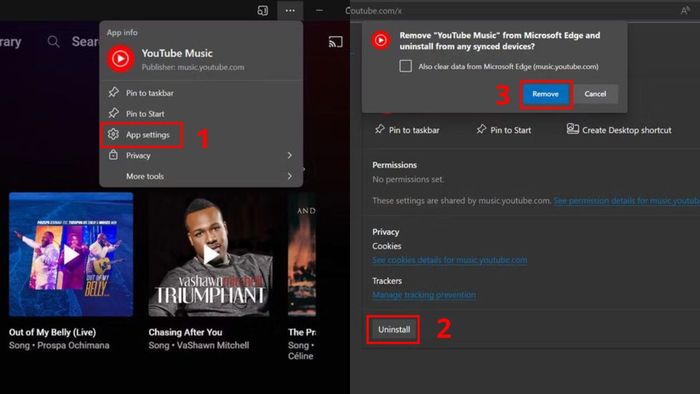Click artist name Prospa Ochimana
Screen dimensions: 700x394
point(73,345)
